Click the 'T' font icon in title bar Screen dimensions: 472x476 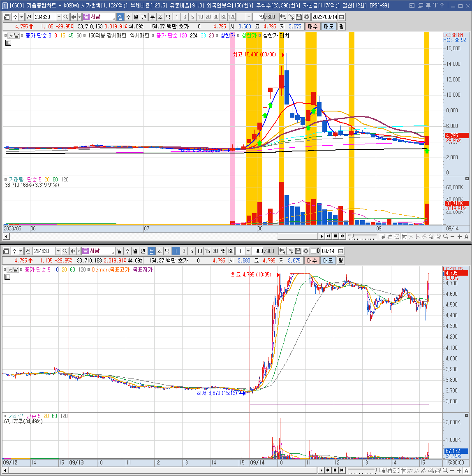click(435, 5)
